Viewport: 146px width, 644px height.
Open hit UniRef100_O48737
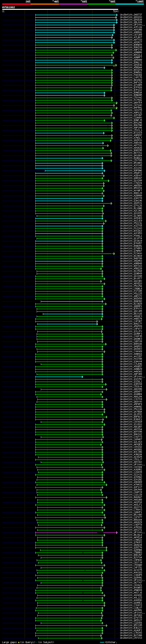pos(131,15)
